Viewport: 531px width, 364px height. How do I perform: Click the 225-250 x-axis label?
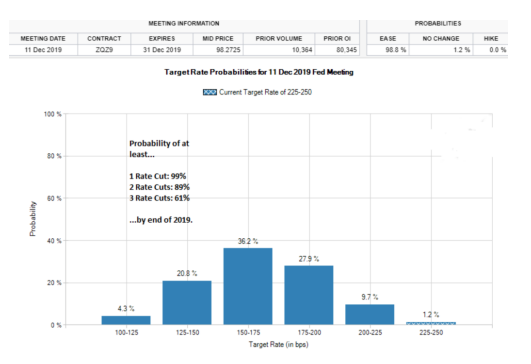(x=431, y=333)
